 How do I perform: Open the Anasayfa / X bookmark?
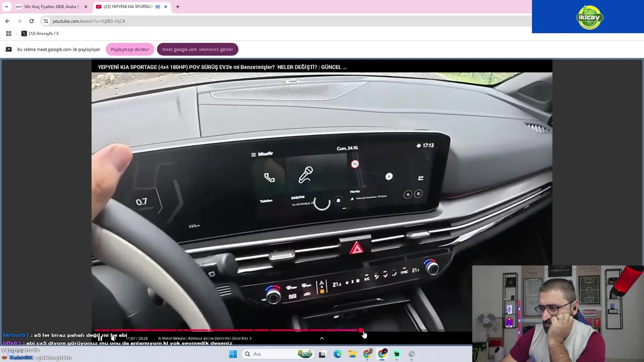tap(40, 33)
